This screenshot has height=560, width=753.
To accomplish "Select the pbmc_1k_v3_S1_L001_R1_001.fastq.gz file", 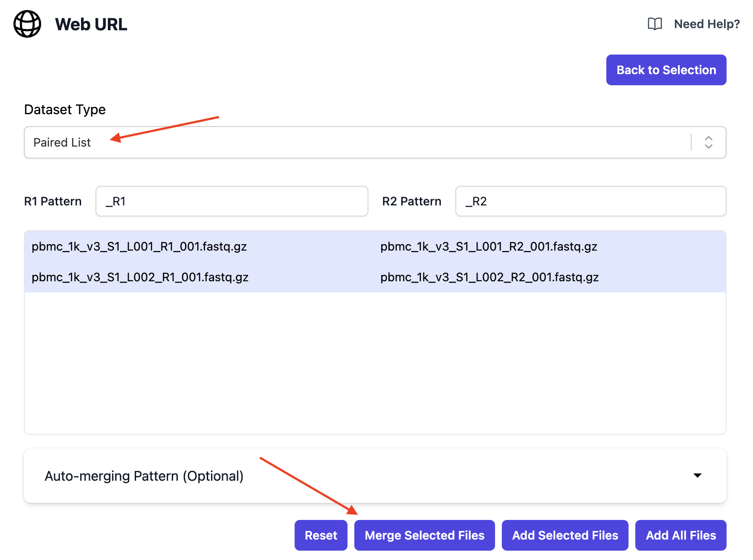I will click(139, 246).
